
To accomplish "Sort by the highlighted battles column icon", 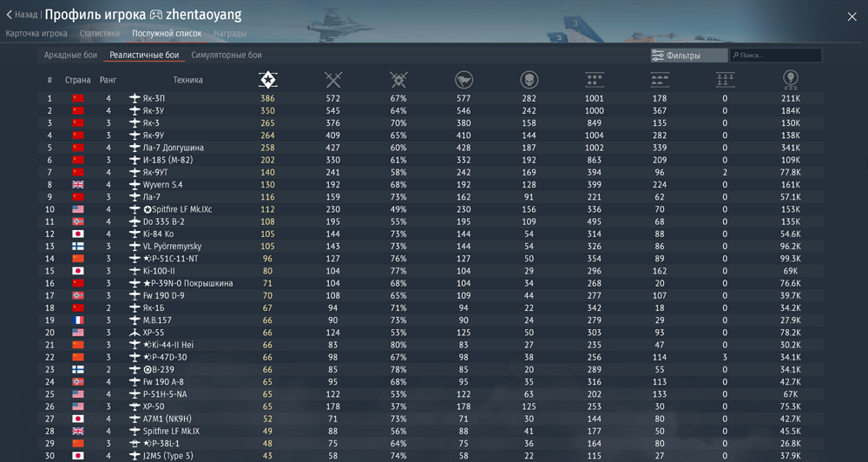I will point(267,80).
